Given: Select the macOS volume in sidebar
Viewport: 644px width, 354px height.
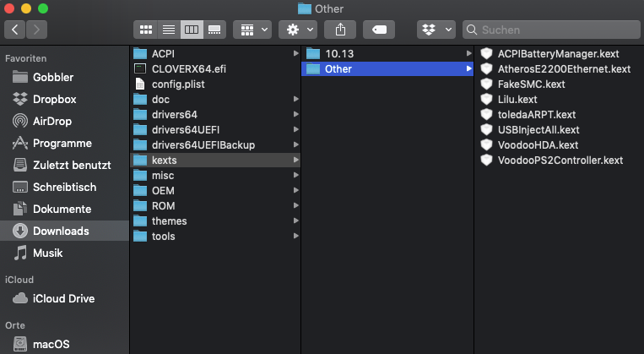Looking at the screenshot, I should click(x=64, y=344).
